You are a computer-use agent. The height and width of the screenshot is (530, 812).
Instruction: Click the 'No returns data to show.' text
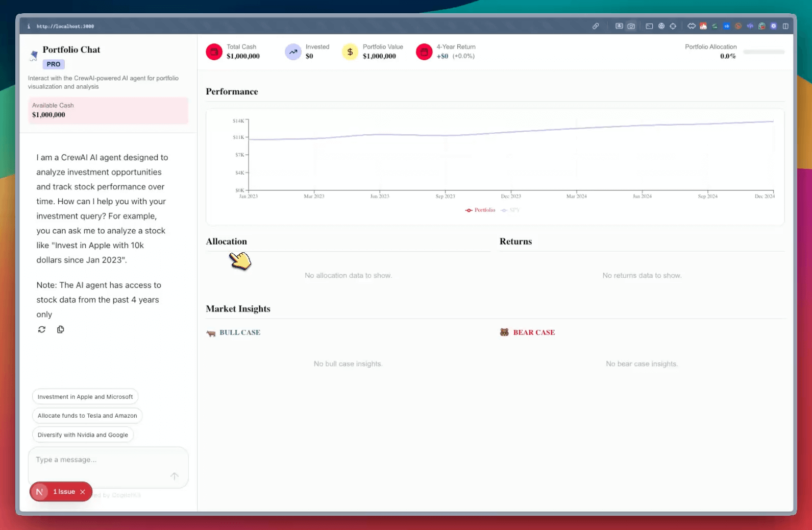tap(642, 275)
